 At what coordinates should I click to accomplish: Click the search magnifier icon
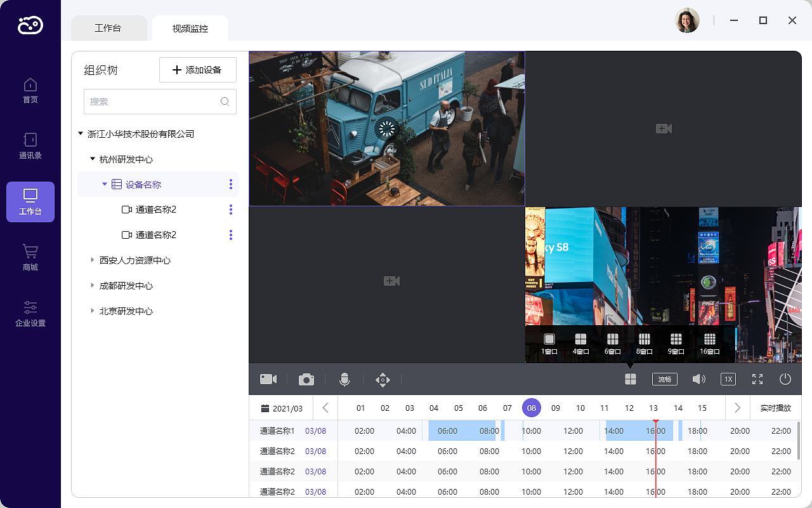(x=225, y=102)
